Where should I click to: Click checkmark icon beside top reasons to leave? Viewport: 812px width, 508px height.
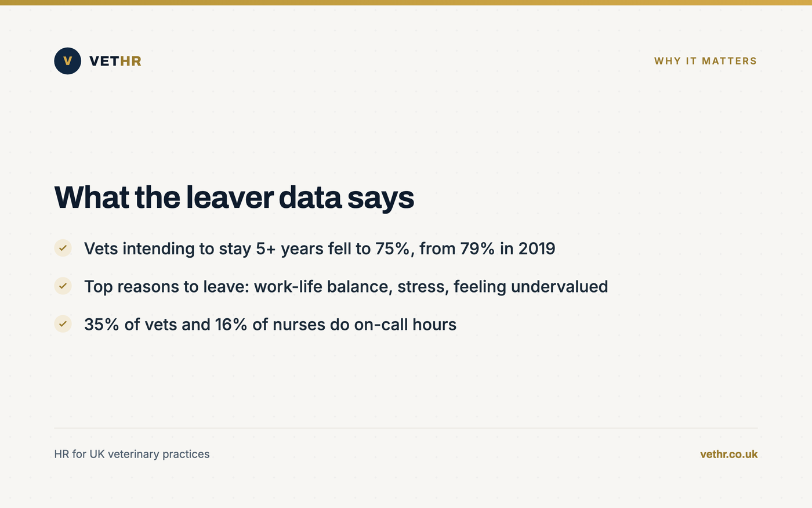click(x=63, y=286)
